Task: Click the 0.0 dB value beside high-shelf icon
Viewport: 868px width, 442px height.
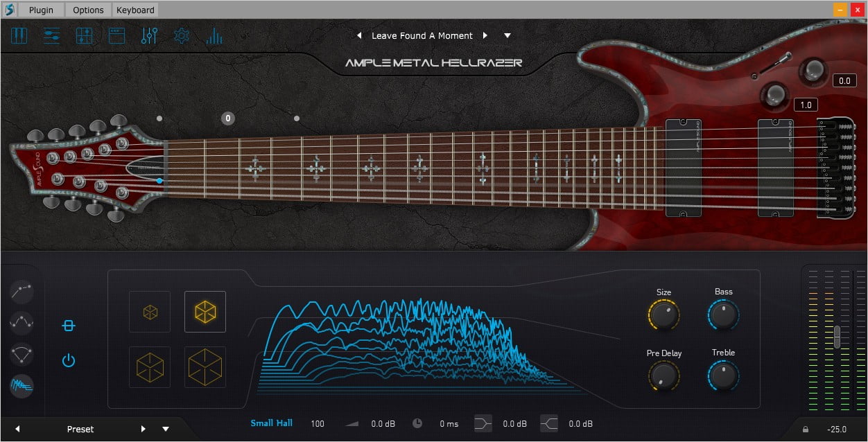Action: (x=581, y=423)
